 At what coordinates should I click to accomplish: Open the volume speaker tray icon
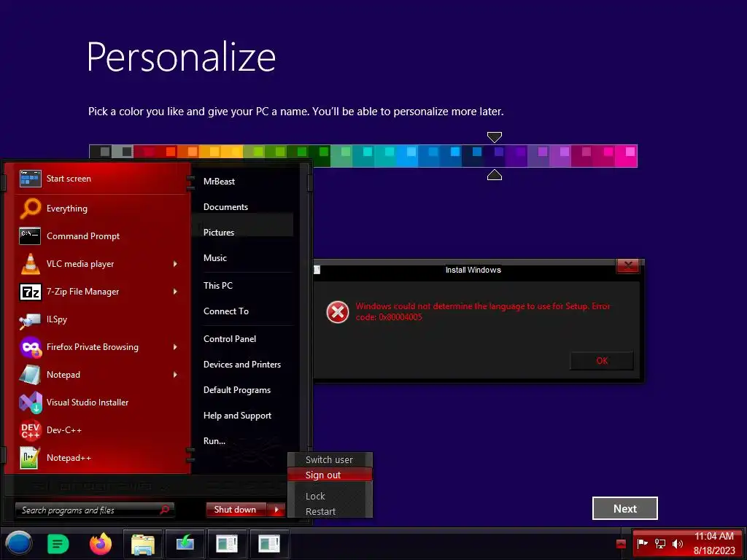coord(677,543)
